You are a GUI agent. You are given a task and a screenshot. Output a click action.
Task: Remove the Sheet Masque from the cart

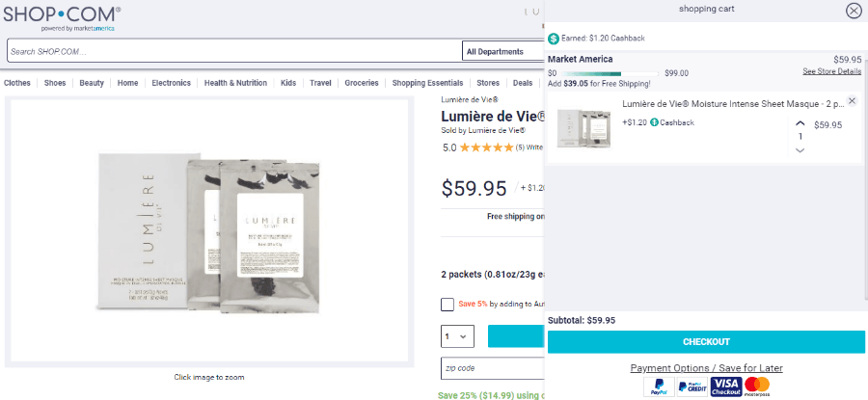click(x=852, y=101)
